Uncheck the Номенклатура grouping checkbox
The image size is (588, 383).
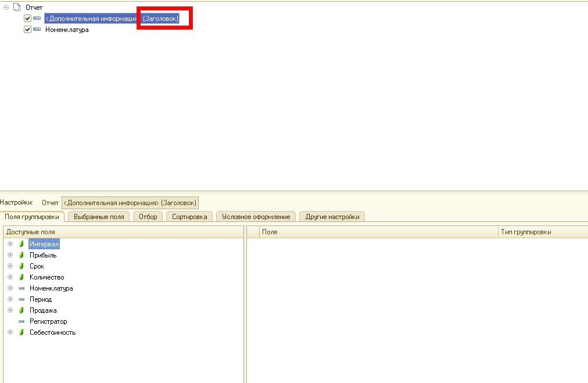(x=27, y=29)
